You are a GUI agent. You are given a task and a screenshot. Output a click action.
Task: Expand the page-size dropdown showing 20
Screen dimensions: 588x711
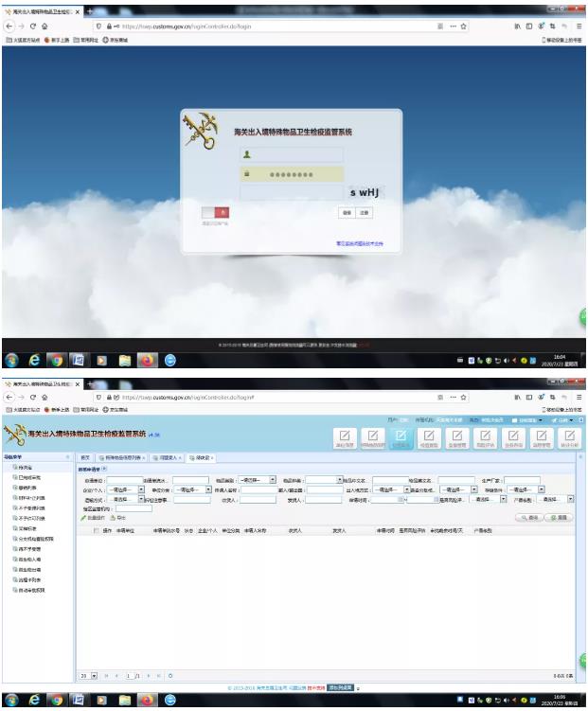(x=94, y=675)
